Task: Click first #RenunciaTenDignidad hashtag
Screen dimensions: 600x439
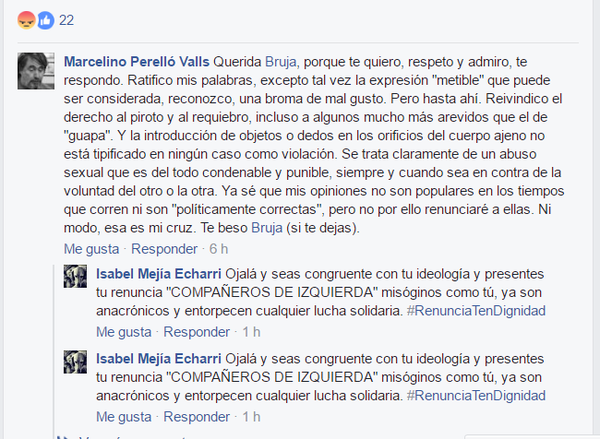Action: tap(476, 311)
